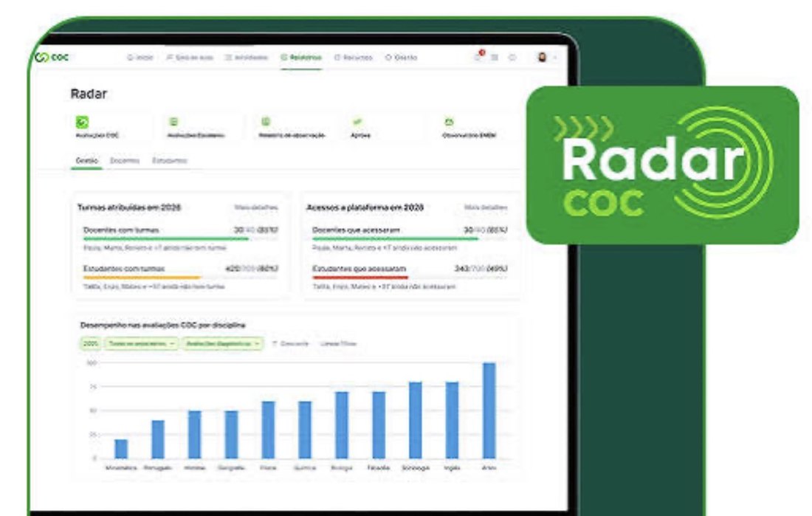Click Limpar filtros in the chart panel
The image size is (812, 516).
[x=338, y=343]
